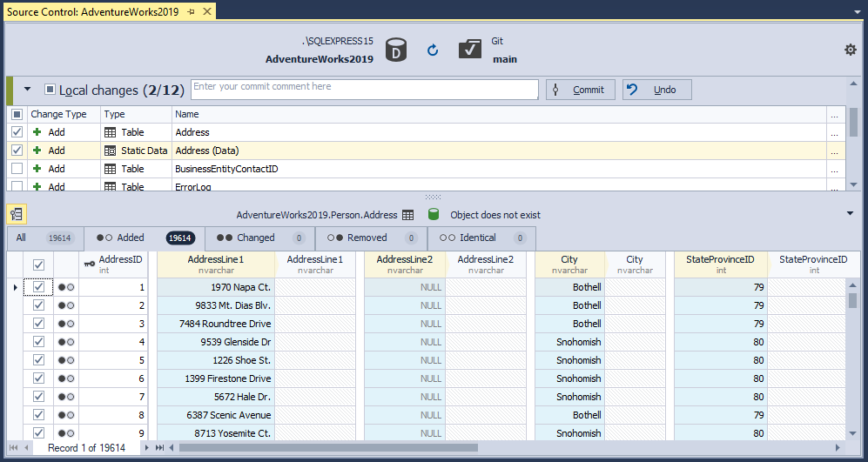Click the data grid scroll down arrow
The image size is (868, 462).
click(x=853, y=433)
